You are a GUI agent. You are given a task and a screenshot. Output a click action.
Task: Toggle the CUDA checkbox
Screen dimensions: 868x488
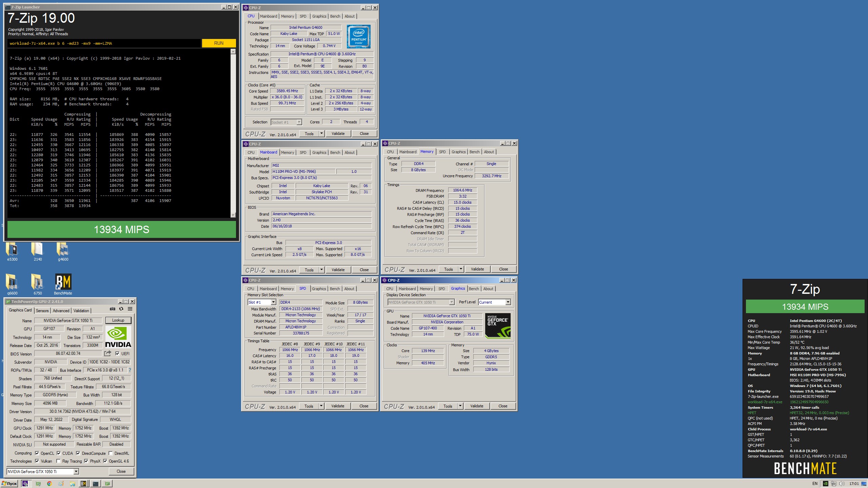(x=59, y=453)
